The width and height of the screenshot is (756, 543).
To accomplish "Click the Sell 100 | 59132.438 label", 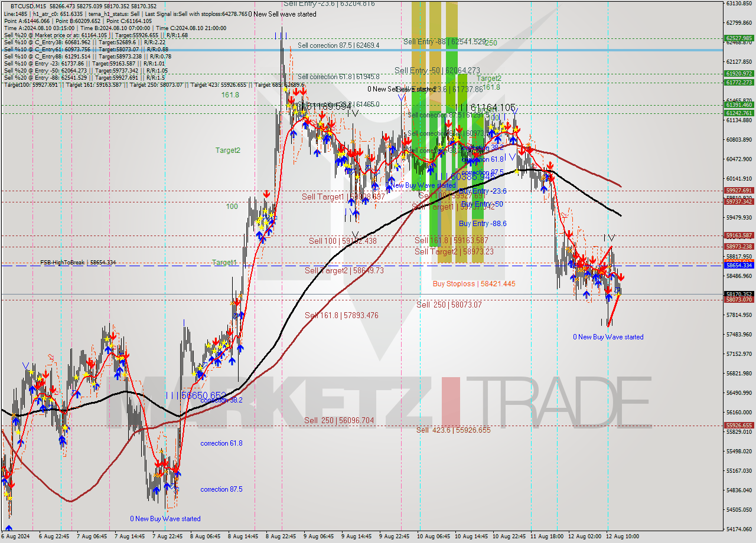I will [343, 241].
